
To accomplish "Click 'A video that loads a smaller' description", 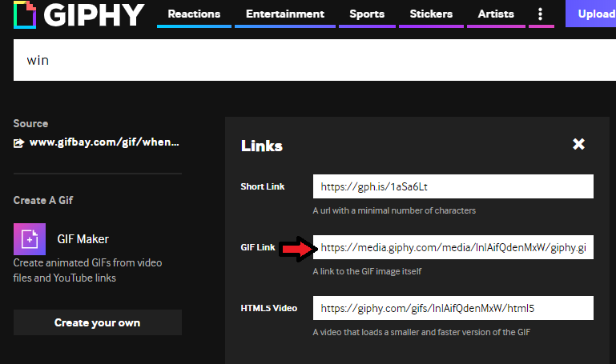I will click(421, 332).
